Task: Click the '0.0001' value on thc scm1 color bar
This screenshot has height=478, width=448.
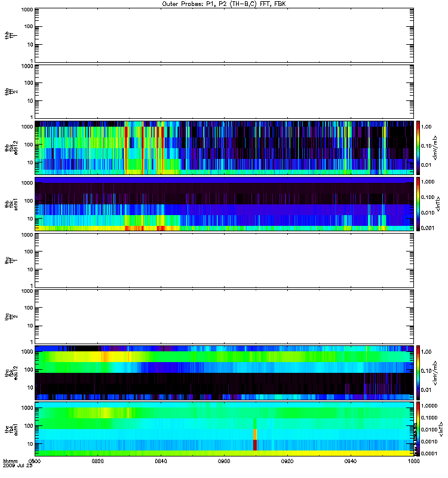Action: tap(429, 454)
